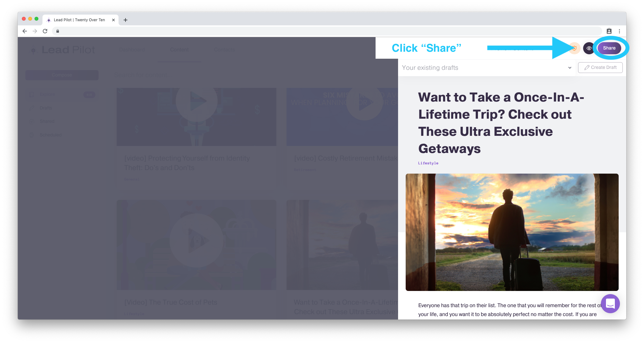This screenshot has width=644, height=343.
Task: Click the browser forward arrow
Action: (35, 31)
